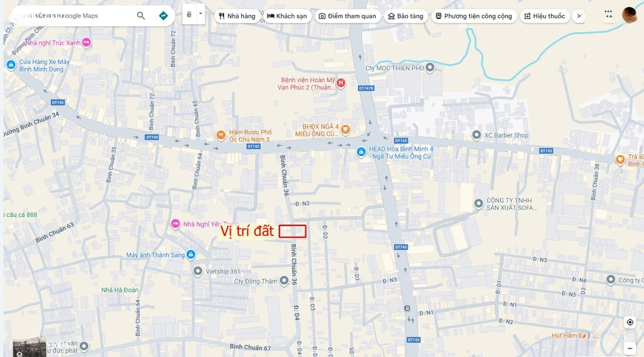The width and height of the screenshot is (644, 357).
Task: Click the search magnifier icon
Action: coord(141,15)
